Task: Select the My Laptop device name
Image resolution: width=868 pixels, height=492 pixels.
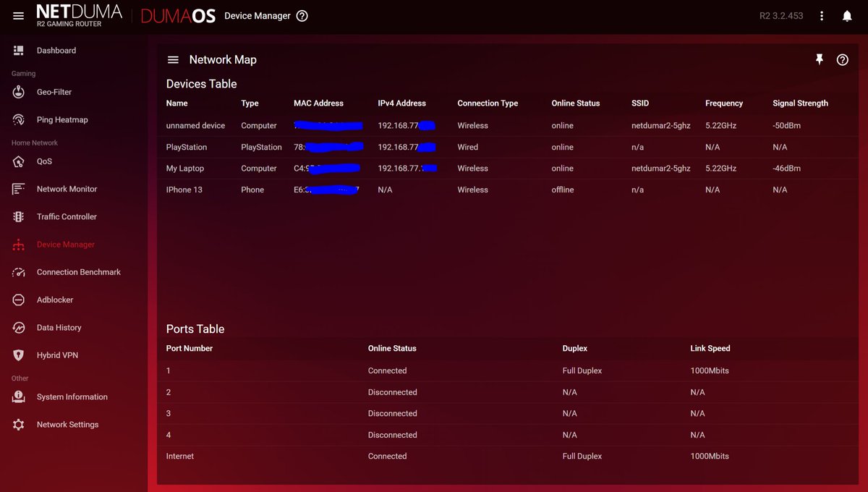Action: (185, 169)
